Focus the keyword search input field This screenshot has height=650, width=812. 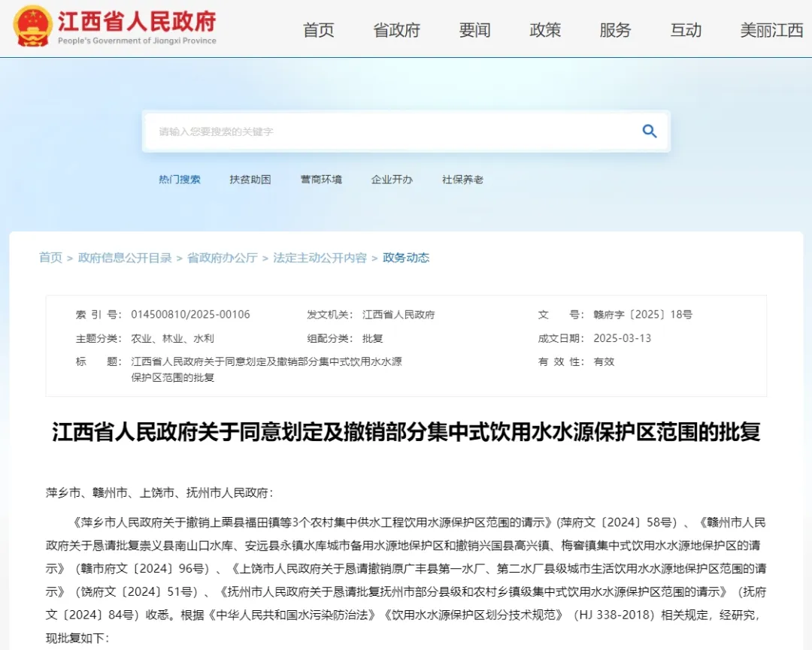(x=393, y=132)
